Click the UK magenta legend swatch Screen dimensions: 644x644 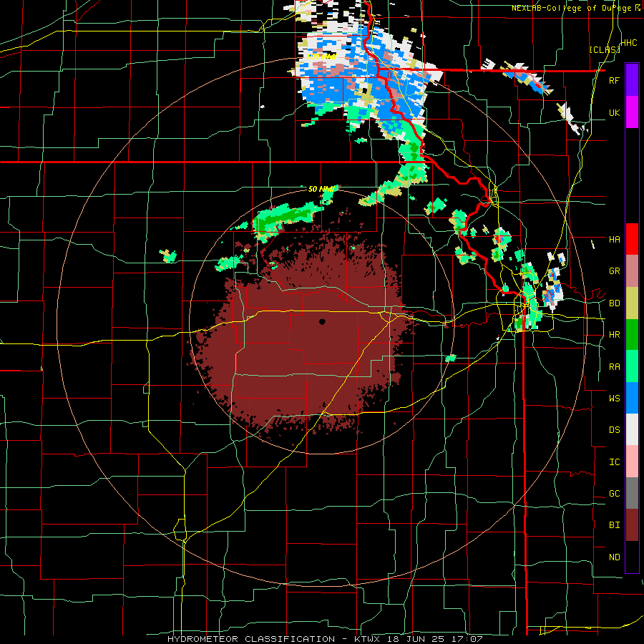[x=632, y=112]
